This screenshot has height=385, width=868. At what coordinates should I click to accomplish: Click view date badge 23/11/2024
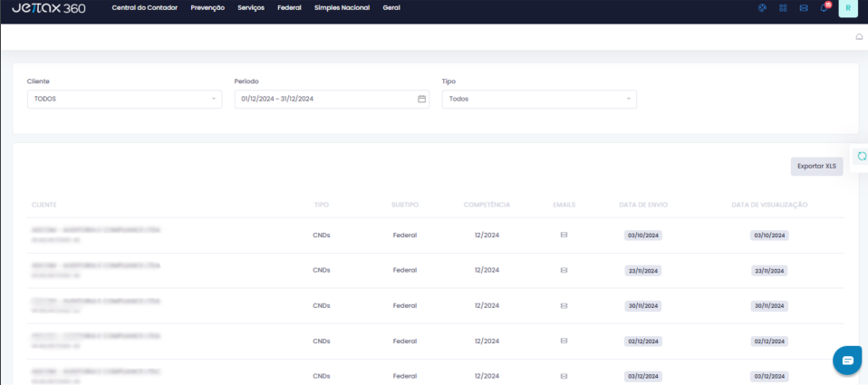pos(769,271)
